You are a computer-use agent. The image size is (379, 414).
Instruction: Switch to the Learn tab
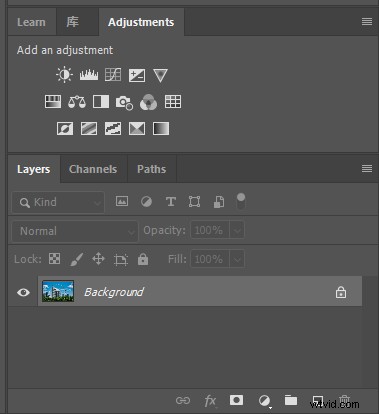click(x=31, y=22)
